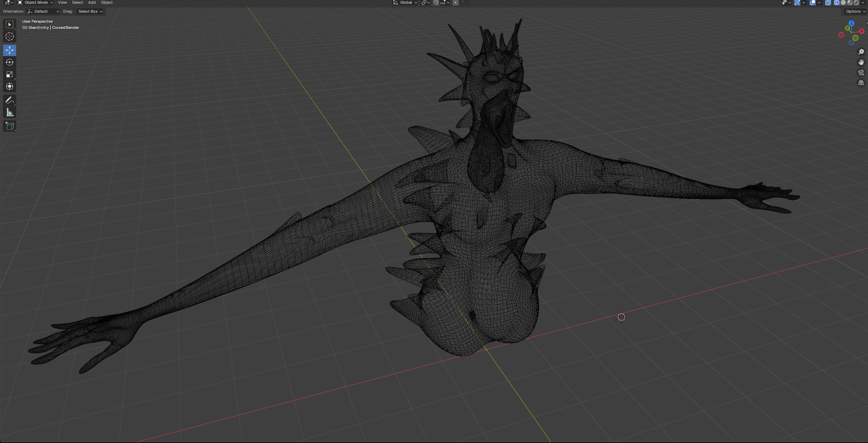Toggle proportional editing
The width and height of the screenshot is (868, 443).
coord(455,2)
